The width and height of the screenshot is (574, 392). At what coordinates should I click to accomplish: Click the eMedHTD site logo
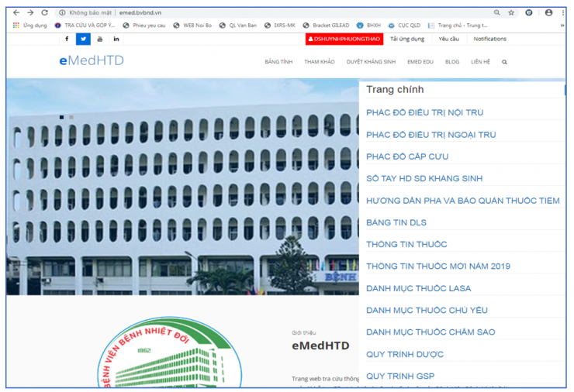(x=92, y=61)
